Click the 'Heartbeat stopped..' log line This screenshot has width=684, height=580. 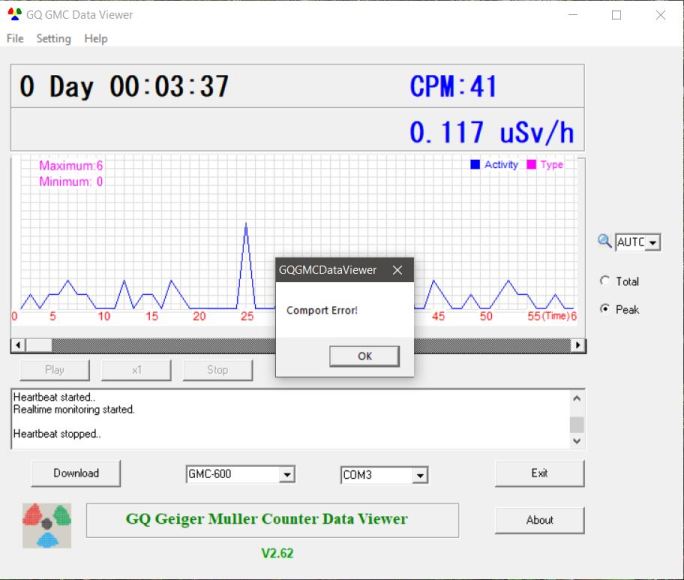[57, 434]
